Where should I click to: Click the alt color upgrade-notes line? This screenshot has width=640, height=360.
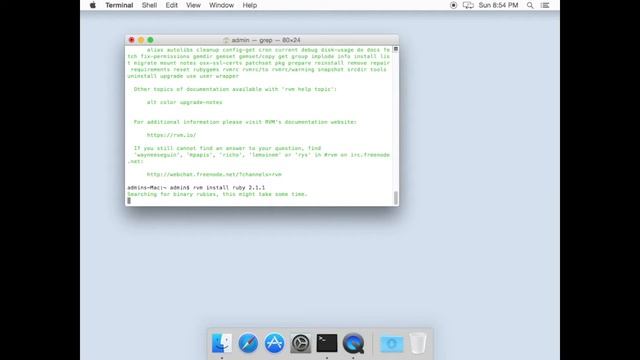(184, 102)
